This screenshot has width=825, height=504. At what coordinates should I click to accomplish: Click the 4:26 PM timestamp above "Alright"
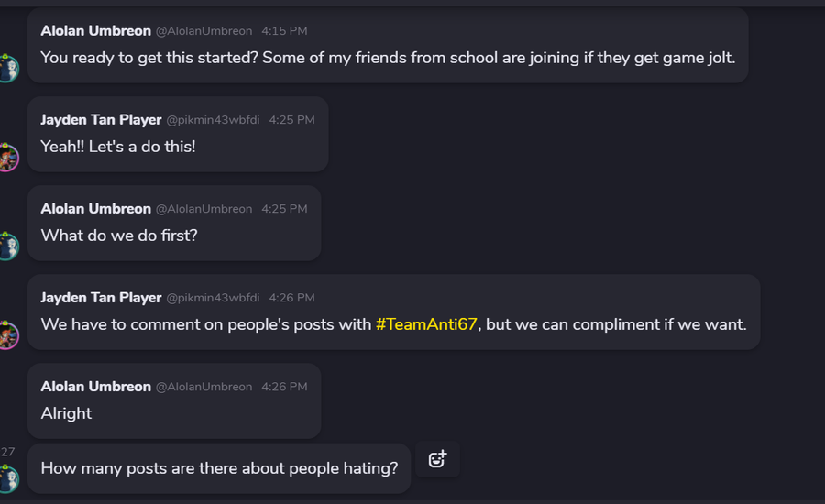point(284,387)
